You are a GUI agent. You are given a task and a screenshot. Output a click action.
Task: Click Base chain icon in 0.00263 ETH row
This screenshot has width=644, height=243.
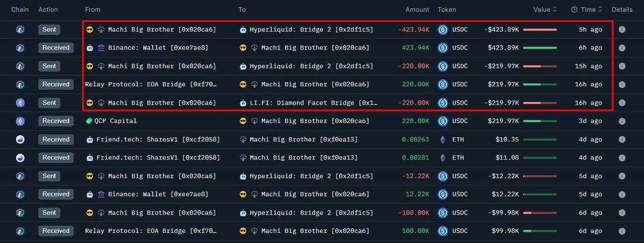(x=20, y=139)
